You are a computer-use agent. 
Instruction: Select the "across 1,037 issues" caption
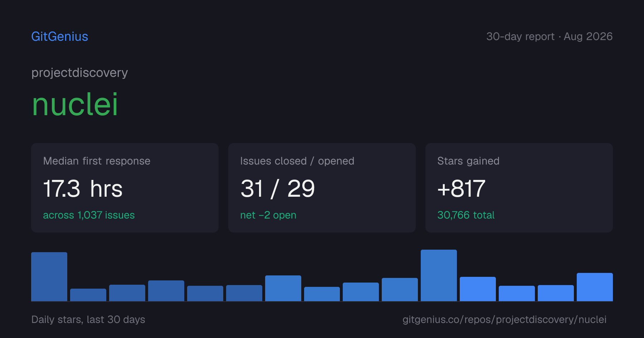[x=89, y=215]
